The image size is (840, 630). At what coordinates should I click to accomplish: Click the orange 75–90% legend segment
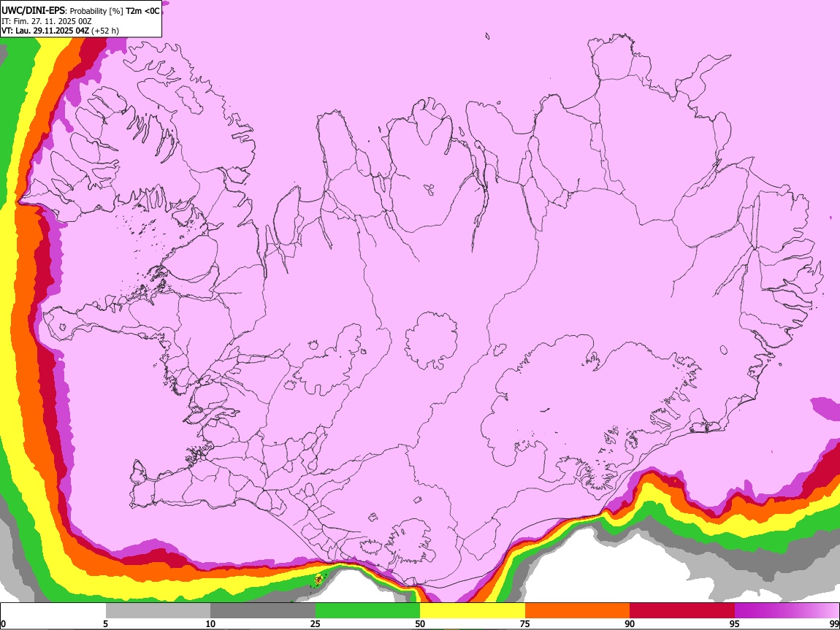pos(577,610)
